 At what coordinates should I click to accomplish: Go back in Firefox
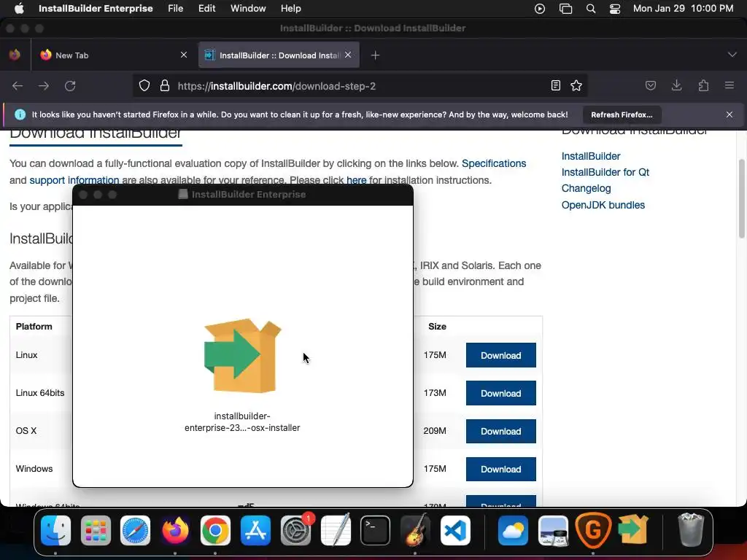pos(18,86)
